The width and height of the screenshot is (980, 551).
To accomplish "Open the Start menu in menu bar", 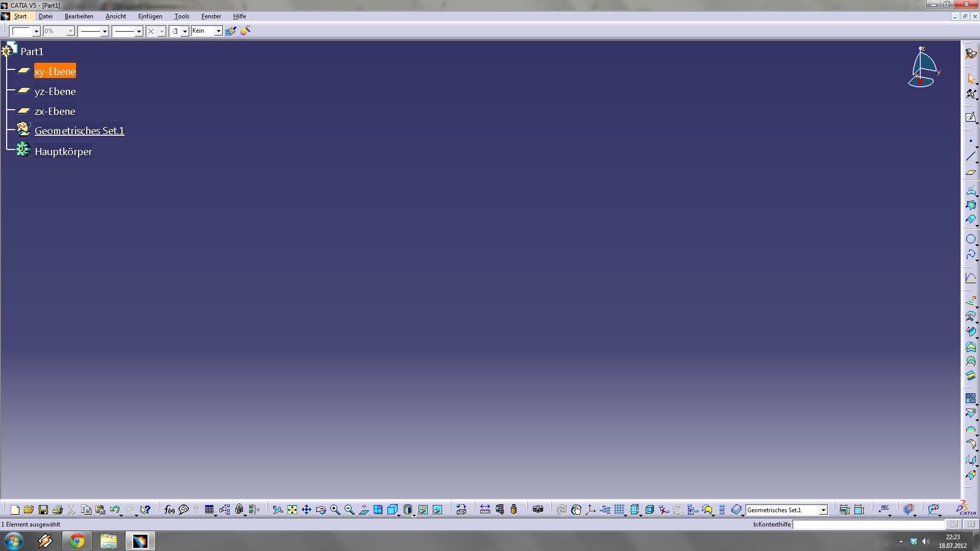I will point(20,16).
